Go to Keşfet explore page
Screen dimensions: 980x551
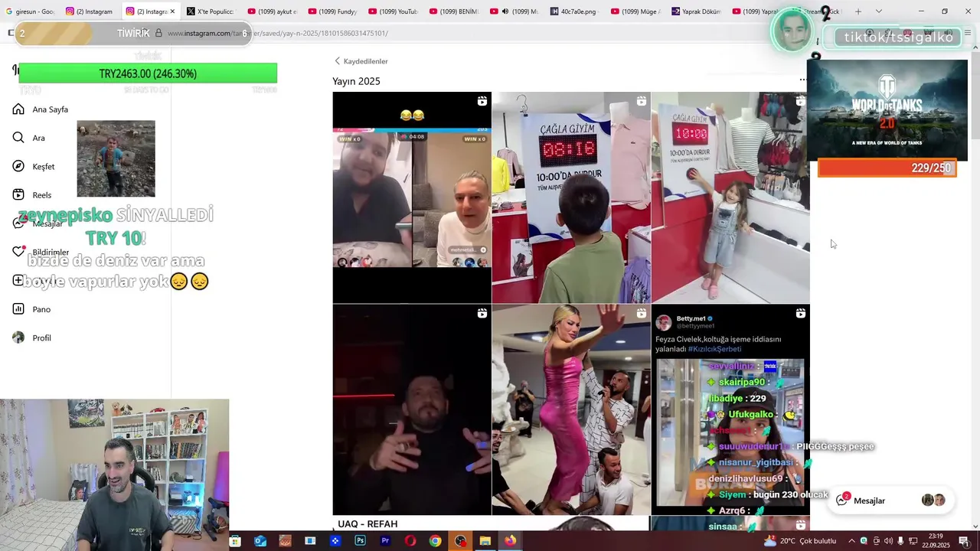point(34,167)
